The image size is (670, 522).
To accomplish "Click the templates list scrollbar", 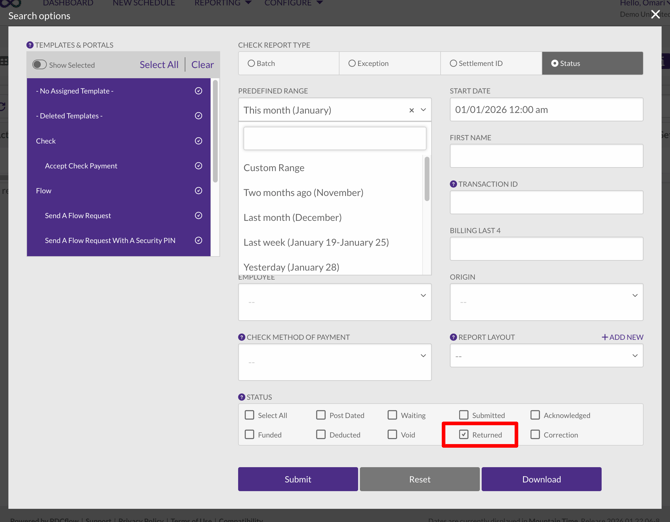I will 215,131.
